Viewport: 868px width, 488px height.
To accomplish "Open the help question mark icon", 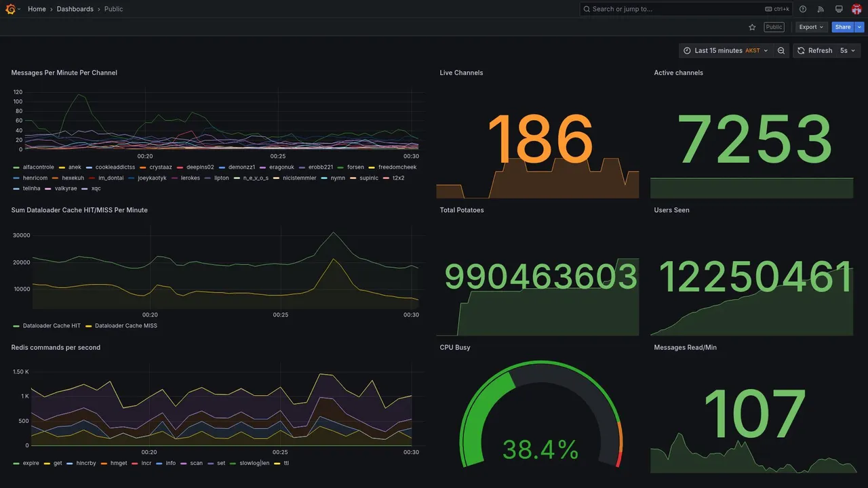I will 803,9.
